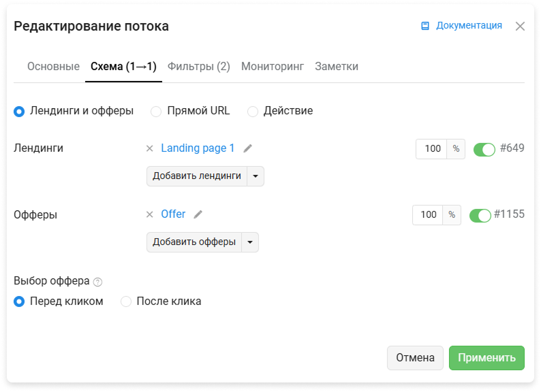Select Действие radio option
The height and width of the screenshot is (392, 541).
click(253, 112)
